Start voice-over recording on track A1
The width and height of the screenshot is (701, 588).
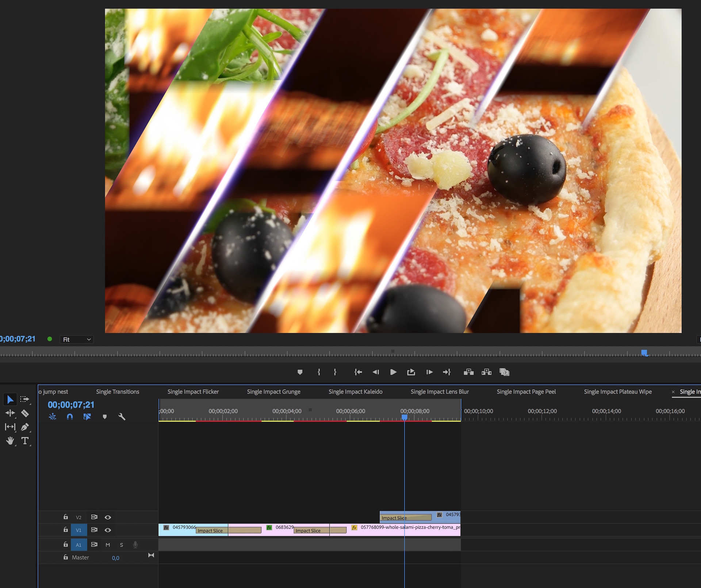[135, 545]
